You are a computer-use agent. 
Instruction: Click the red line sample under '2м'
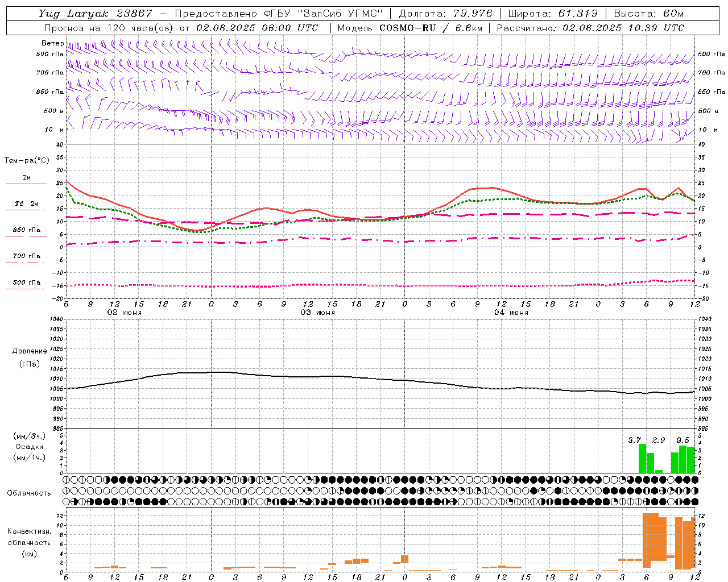click(26, 184)
